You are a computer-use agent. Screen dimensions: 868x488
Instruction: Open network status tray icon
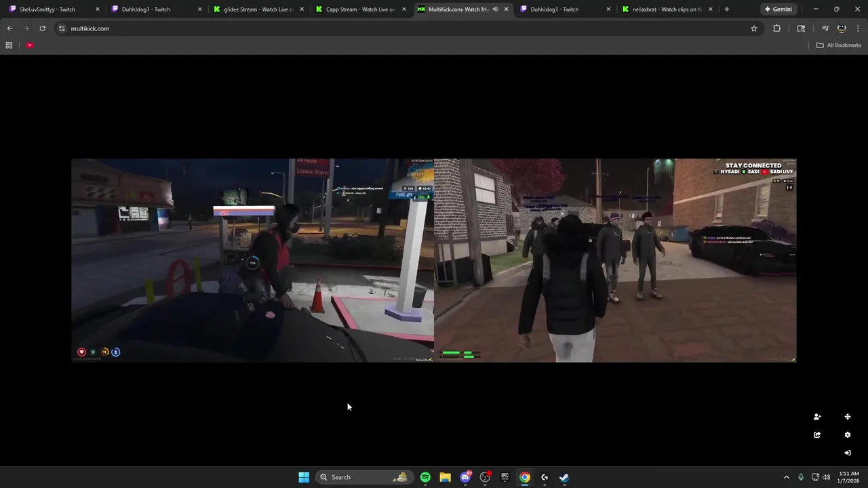(815, 477)
